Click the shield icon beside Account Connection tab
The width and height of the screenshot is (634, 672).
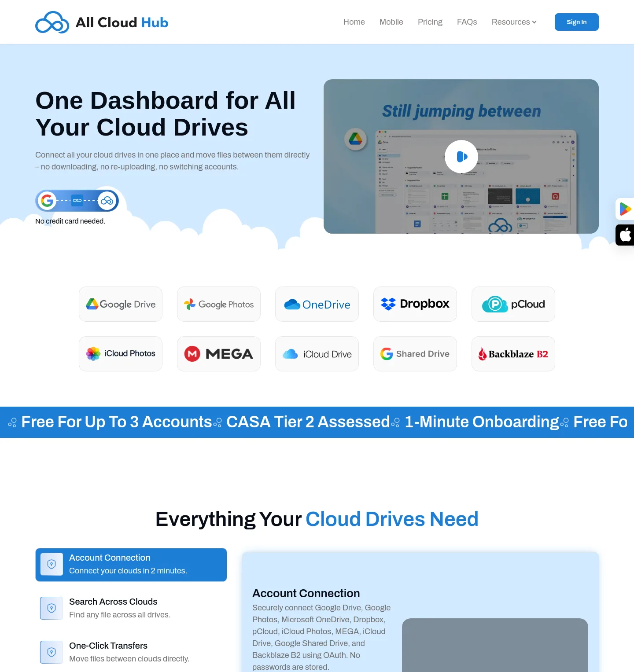coord(52,564)
